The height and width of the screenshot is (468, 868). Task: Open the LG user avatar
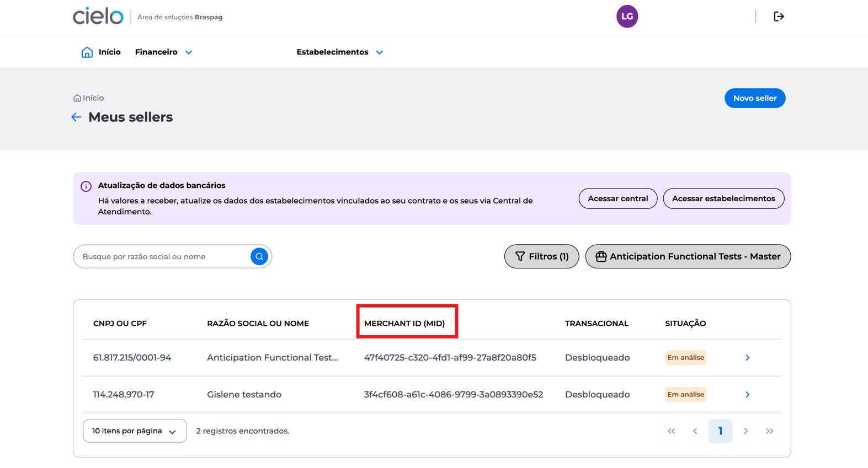(627, 17)
